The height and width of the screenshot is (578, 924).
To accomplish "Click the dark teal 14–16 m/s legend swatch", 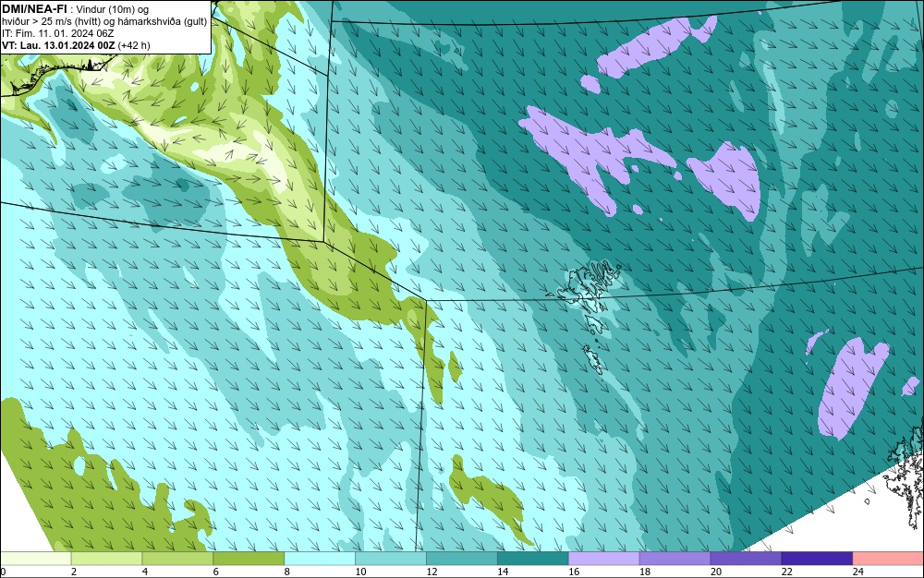I will click(x=533, y=558).
